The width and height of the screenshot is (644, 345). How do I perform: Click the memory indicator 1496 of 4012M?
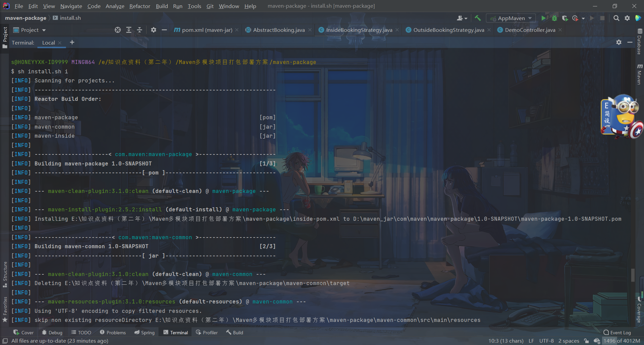tap(622, 341)
